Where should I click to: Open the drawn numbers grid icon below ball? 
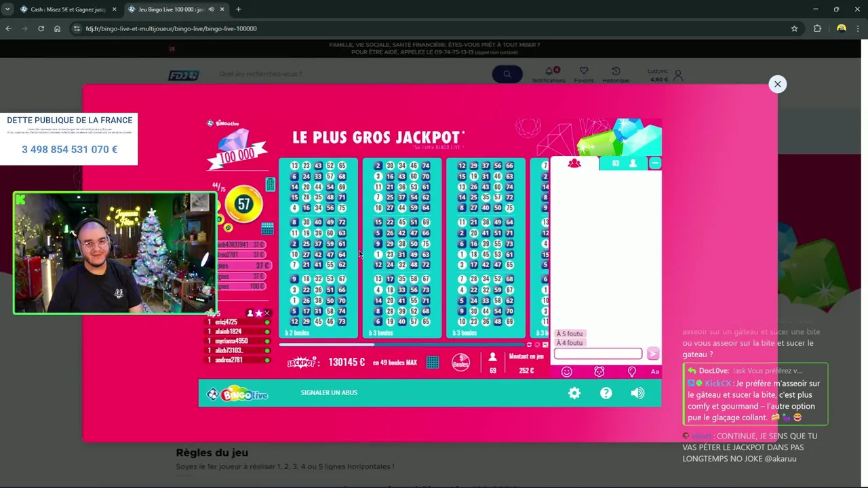(267, 228)
